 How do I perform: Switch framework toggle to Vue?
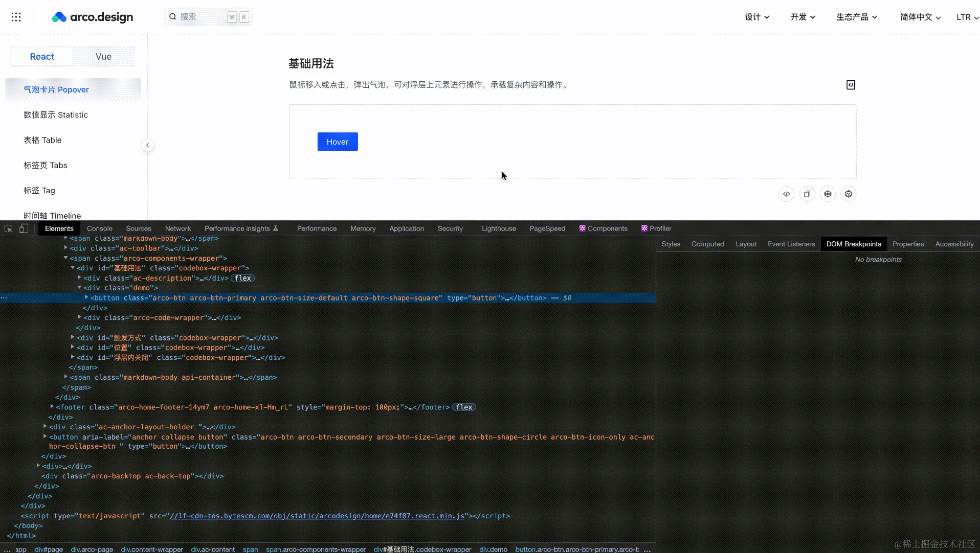click(x=103, y=57)
